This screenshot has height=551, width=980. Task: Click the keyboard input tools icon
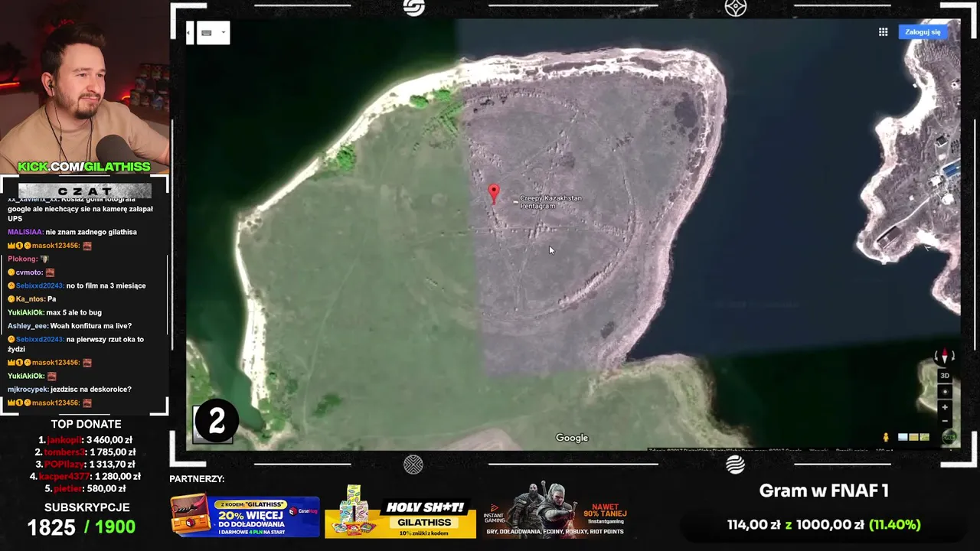tap(207, 33)
